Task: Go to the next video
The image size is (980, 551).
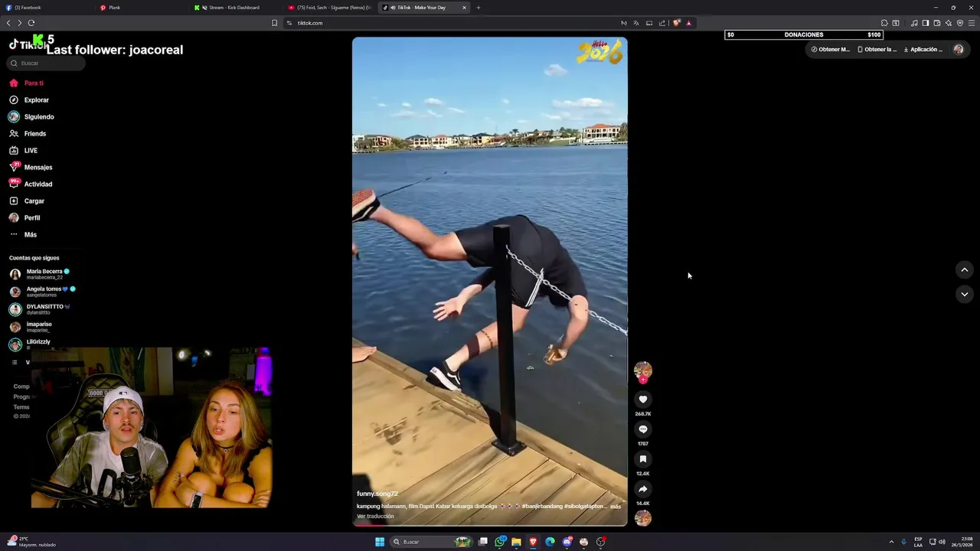Action: pos(965,294)
